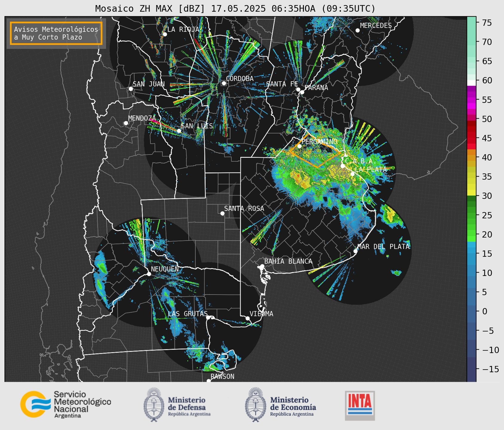Click the Viedma city label
Image resolution: width=504 pixels, height=430 pixels.
coord(261,314)
